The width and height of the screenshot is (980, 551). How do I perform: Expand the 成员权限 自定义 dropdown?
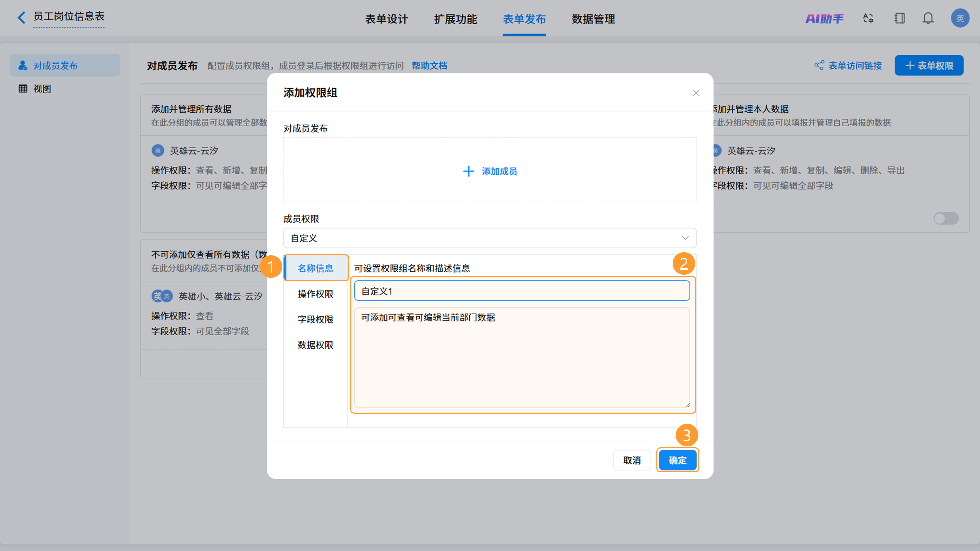pyautogui.click(x=490, y=238)
